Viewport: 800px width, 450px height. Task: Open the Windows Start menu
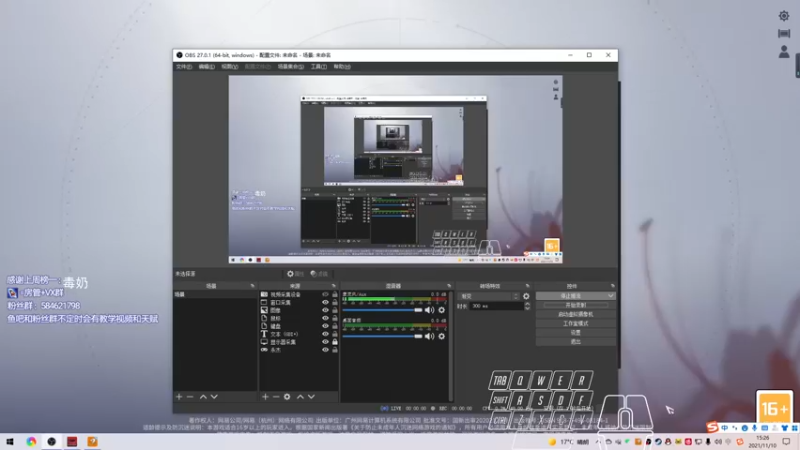[x=10, y=442]
